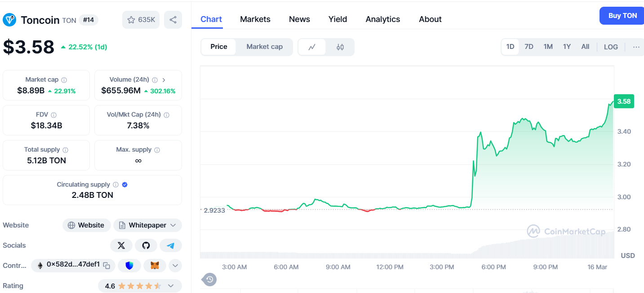This screenshot has height=293, width=644.
Task: Set chart range to 1D
Action: pos(510,47)
